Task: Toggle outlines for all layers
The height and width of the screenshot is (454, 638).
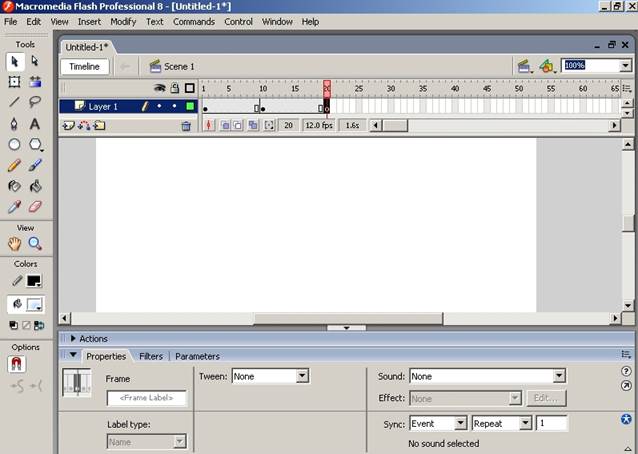Action: tap(190, 88)
